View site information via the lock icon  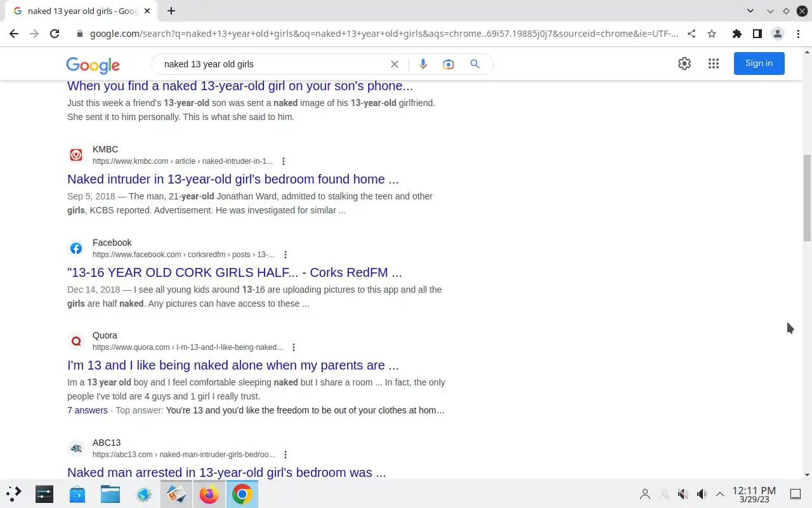(79, 34)
